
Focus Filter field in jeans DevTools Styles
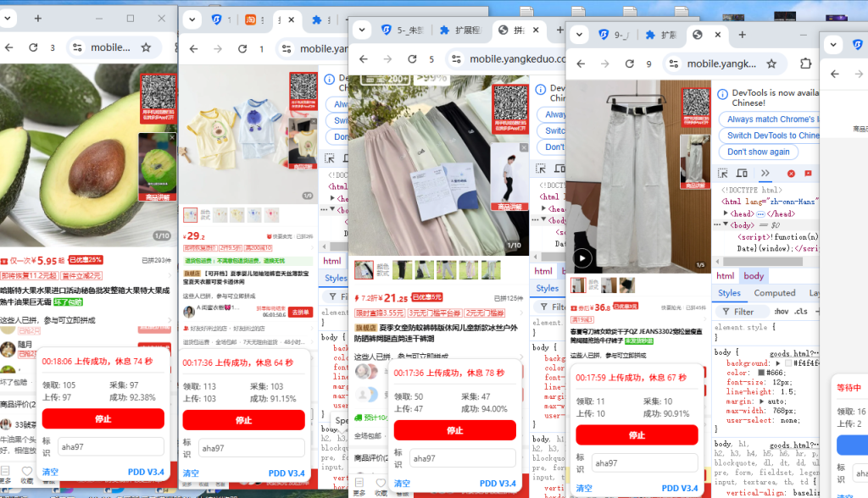tap(743, 312)
